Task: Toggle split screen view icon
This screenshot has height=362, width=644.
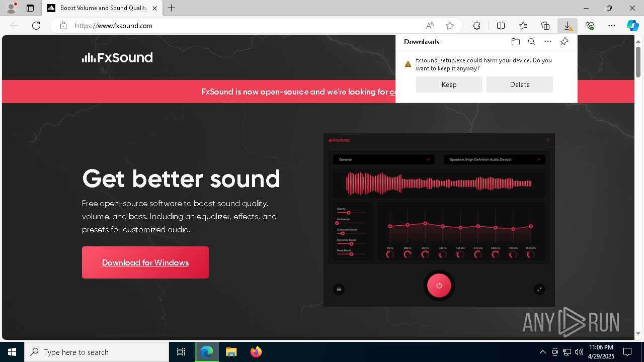Action: pos(501,26)
